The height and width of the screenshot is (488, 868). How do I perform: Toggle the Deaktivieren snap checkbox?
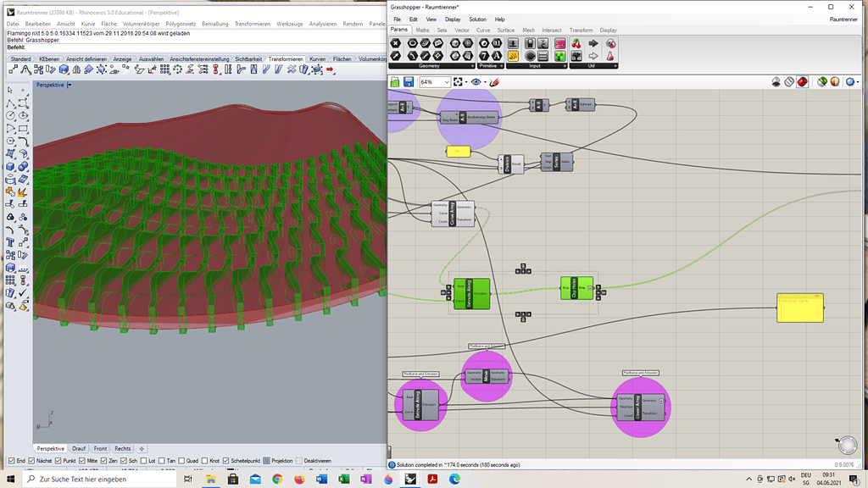[300, 461]
